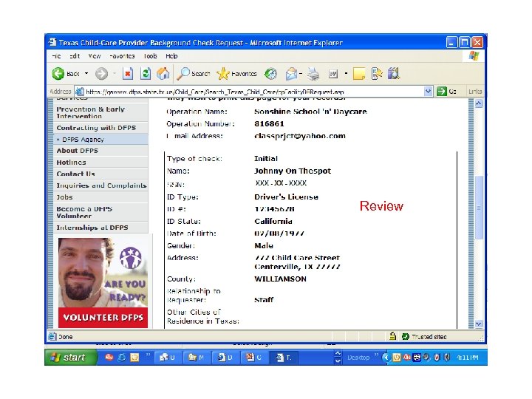This screenshot has width=532, height=399.
Task: Open the Favorites menu
Action: pyautogui.click(x=122, y=56)
